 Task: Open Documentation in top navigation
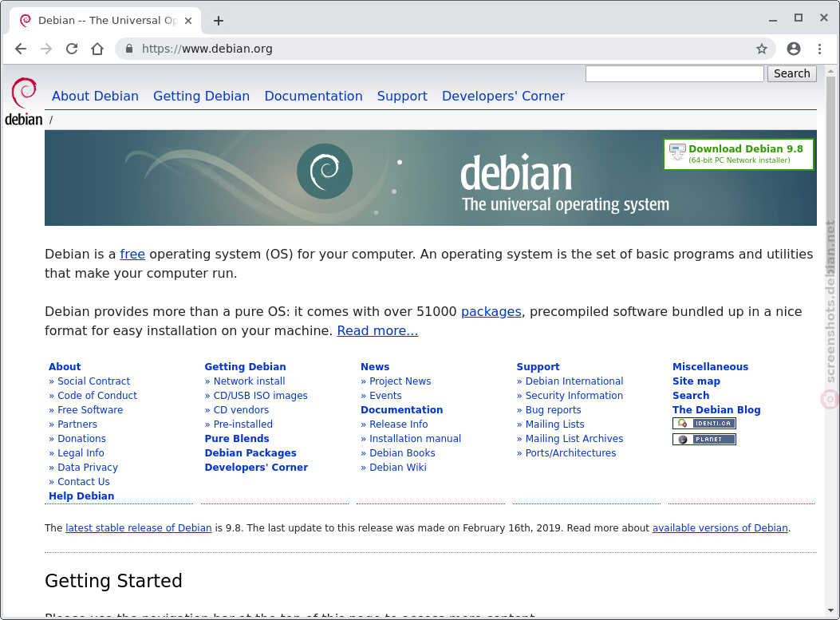314,96
